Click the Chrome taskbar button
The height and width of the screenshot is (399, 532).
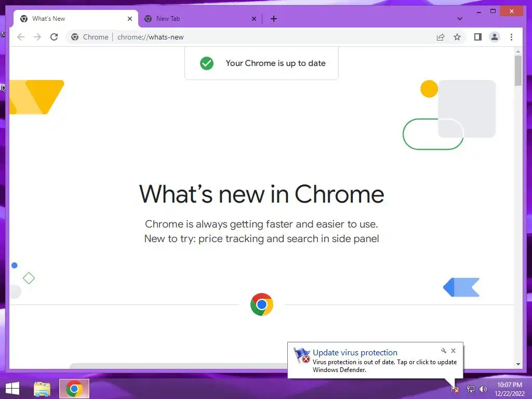(74, 389)
